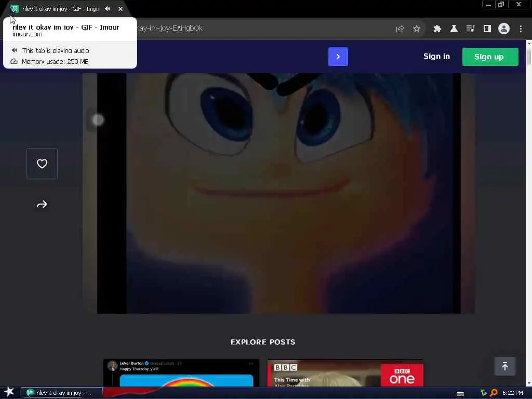This screenshot has height=399, width=532.
Task: Open the Extensions puzzle-piece menu
Action: (437, 29)
